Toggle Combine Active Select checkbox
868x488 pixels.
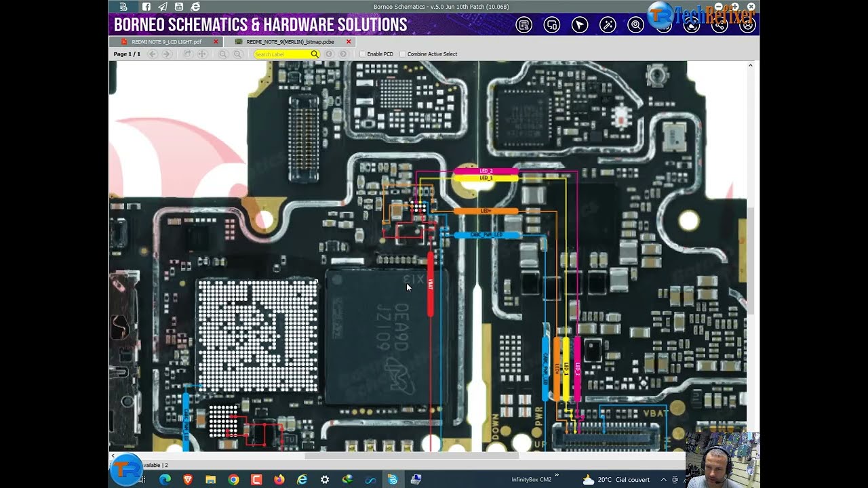[403, 54]
